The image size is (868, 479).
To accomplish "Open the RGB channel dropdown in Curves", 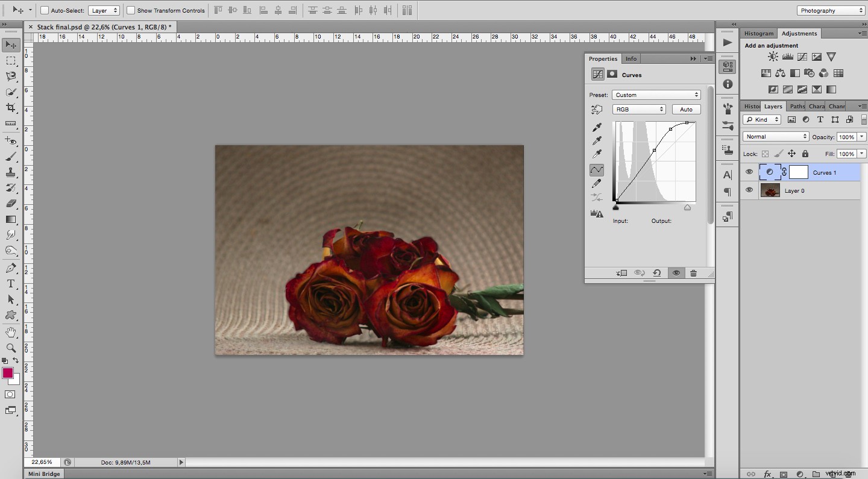I will [x=639, y=109].
